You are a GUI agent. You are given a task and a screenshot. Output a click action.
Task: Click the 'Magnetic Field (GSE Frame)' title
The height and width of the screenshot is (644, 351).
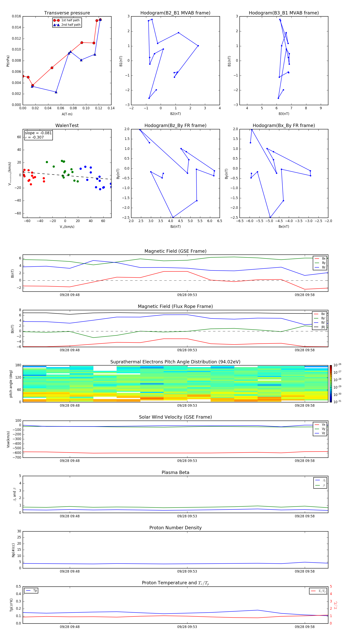(175, 251)
